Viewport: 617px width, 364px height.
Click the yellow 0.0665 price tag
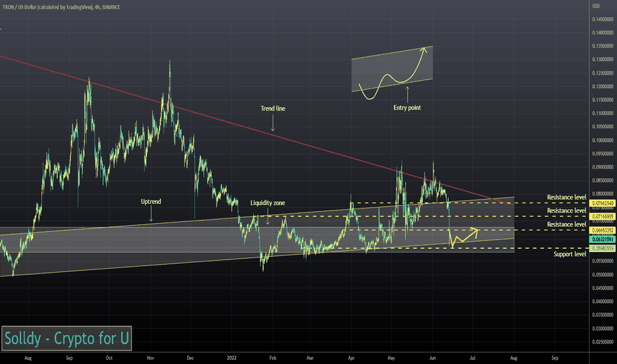point(602,230)
